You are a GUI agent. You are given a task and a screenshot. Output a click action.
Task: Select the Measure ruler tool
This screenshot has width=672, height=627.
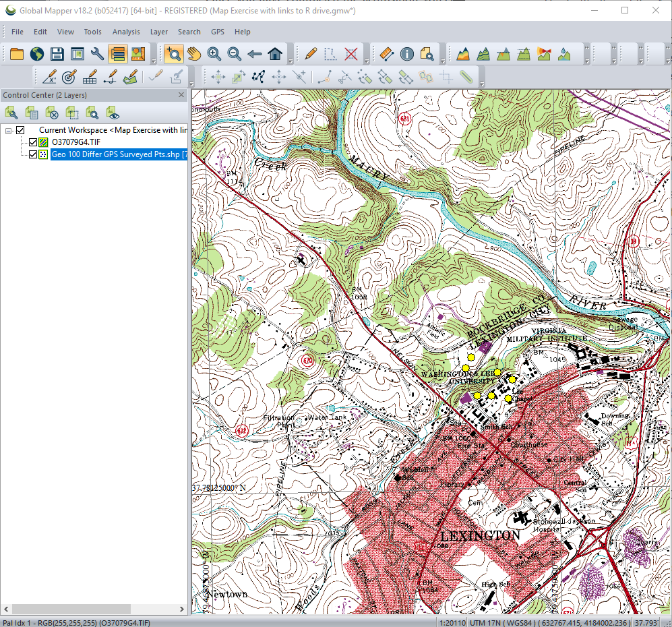click(387, 54)
